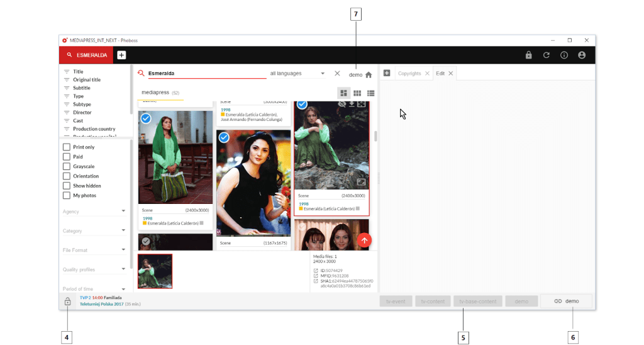The image size is (644, 345).
Task: Expand the Quality profiles dropdown
Action: coord(94,269)
